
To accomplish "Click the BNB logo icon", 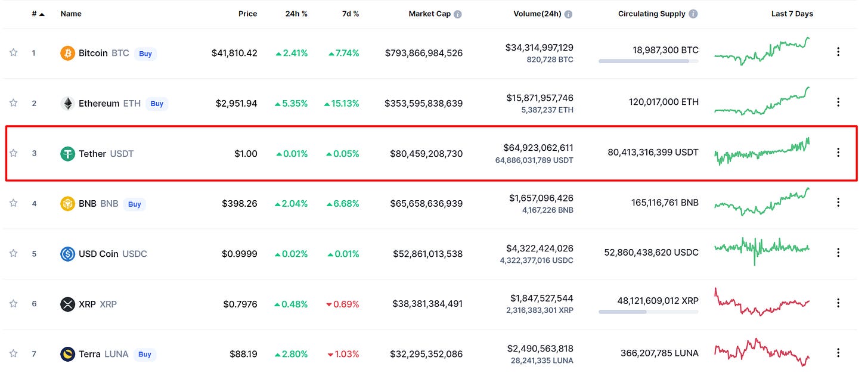I will pyautogui.click(x=68, y=204).
